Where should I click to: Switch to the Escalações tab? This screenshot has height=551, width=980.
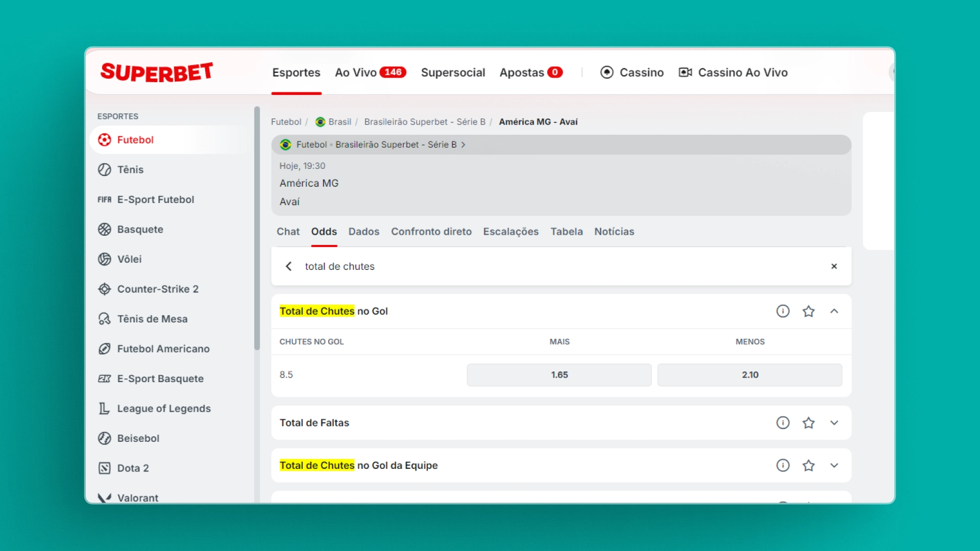[510, 232]
